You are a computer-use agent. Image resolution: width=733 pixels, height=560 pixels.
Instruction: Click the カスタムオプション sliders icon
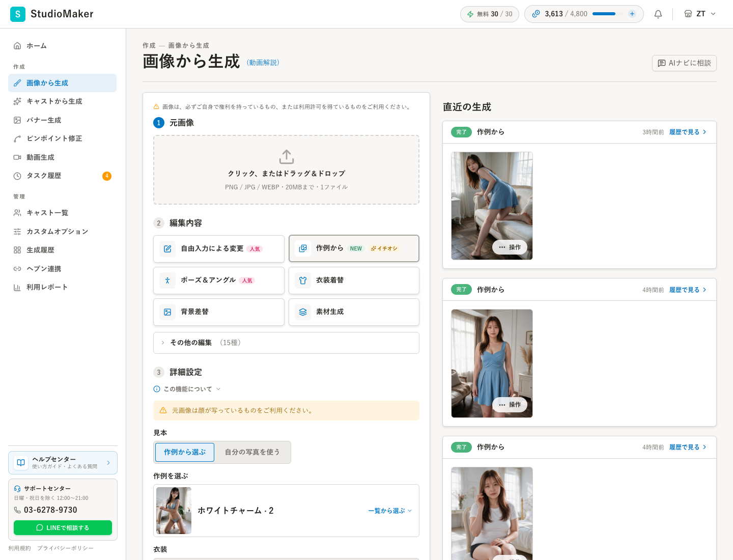click(x=17, y=232)
